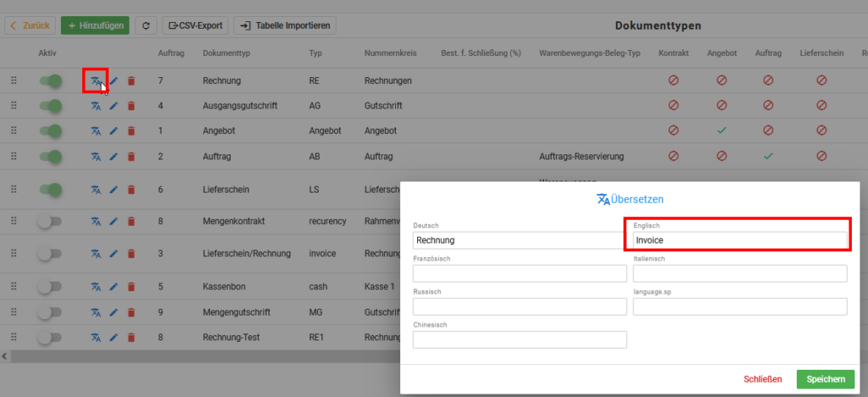Image resolution: width=868 pixels, height=397 pixels.
Task: Save translations with Speichern
Action: click(x=826, y=379)
